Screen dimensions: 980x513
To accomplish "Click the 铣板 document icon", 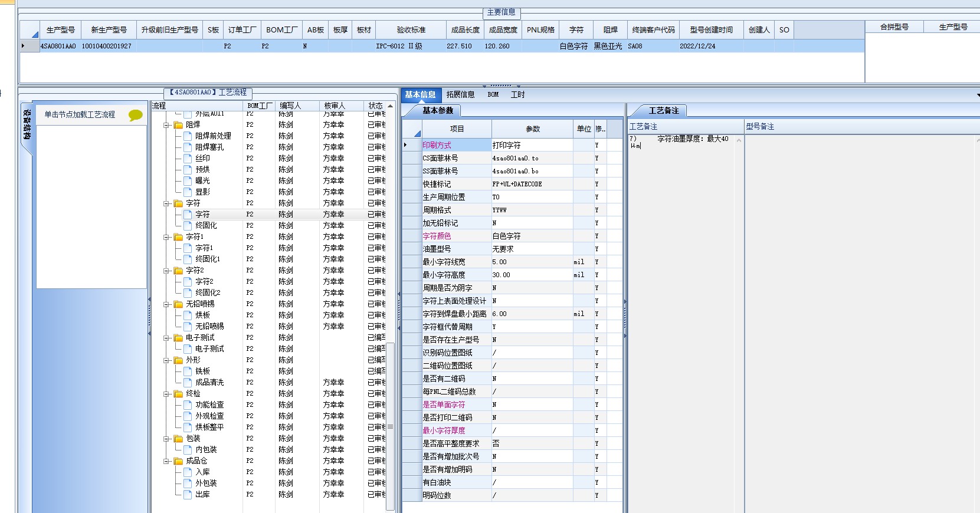I will pyautogui.click(x=188, y=371).
